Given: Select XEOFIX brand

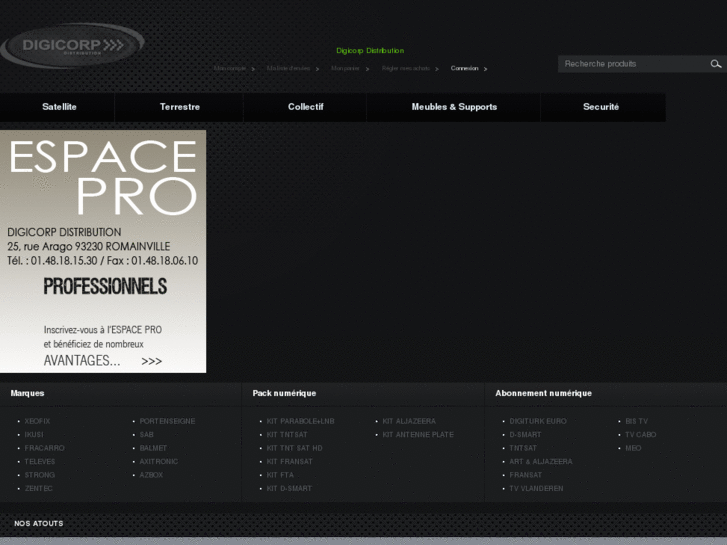Looking at the screenshot, I should [37, 421].
